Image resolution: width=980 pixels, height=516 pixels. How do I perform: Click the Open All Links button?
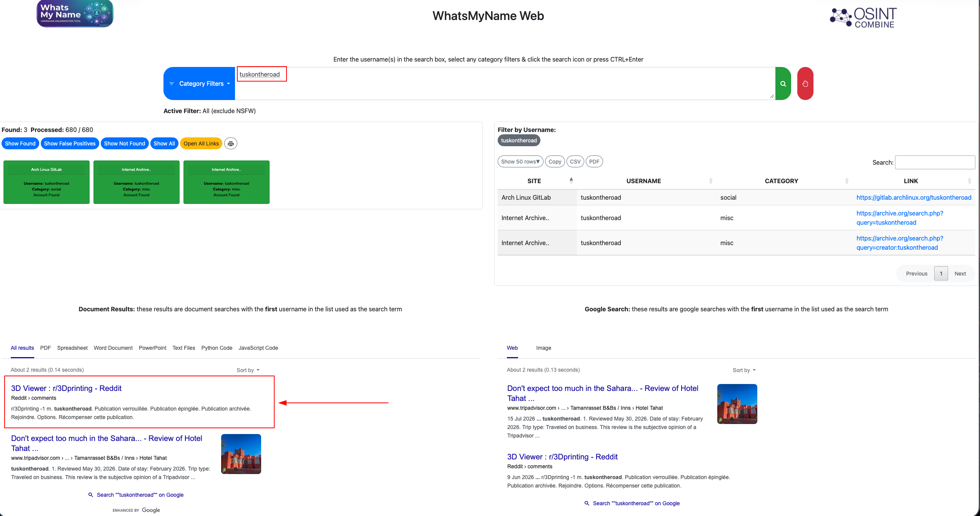click(201, 144)
